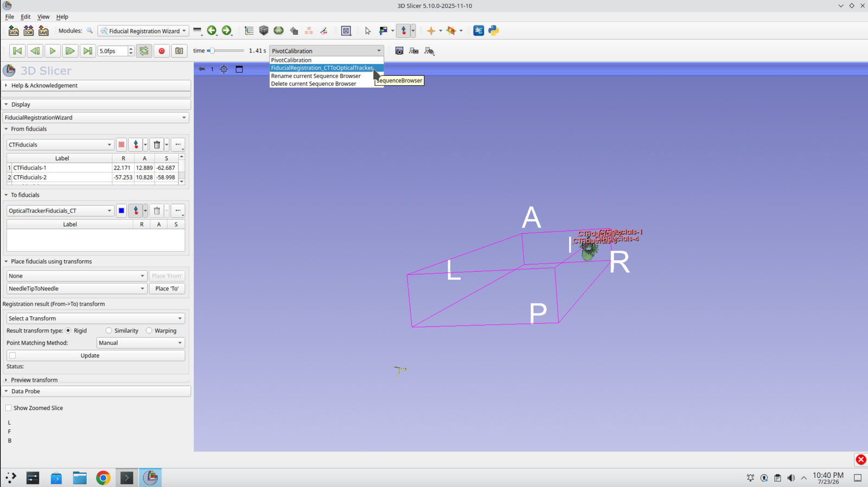Open the Point Matching Method dropdown
Screen dimensions: 868x487
(x=141, y=343)
